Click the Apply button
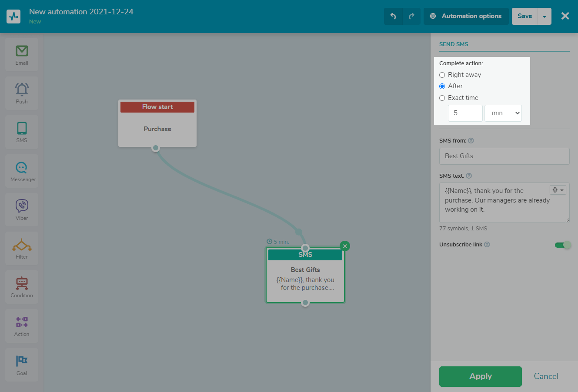The width and height of the screenshot is (578, 392). tap(481, 376)
